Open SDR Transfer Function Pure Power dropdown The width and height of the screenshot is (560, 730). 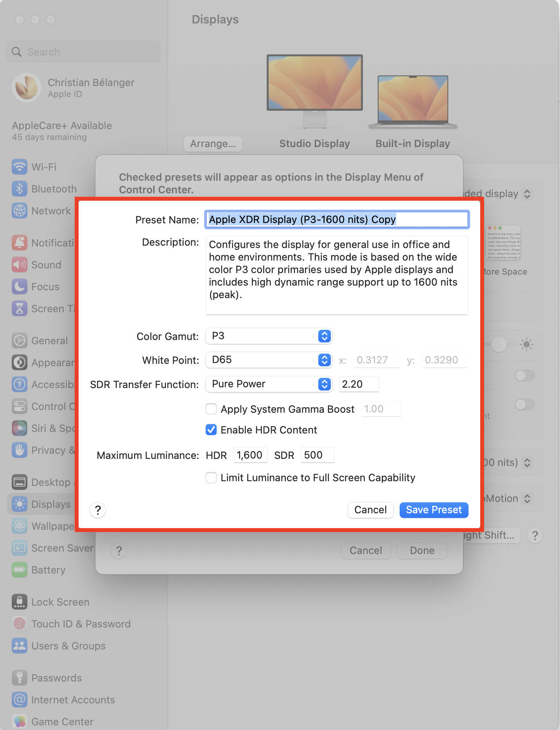pos(269,384)
